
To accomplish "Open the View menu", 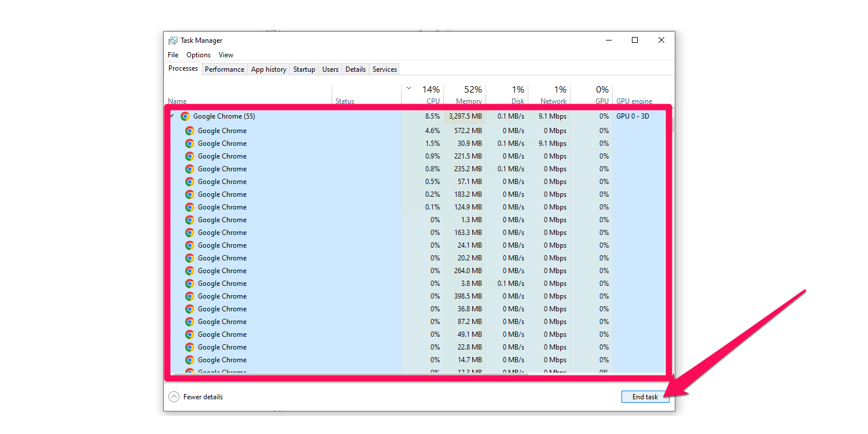I will point(226,55).
